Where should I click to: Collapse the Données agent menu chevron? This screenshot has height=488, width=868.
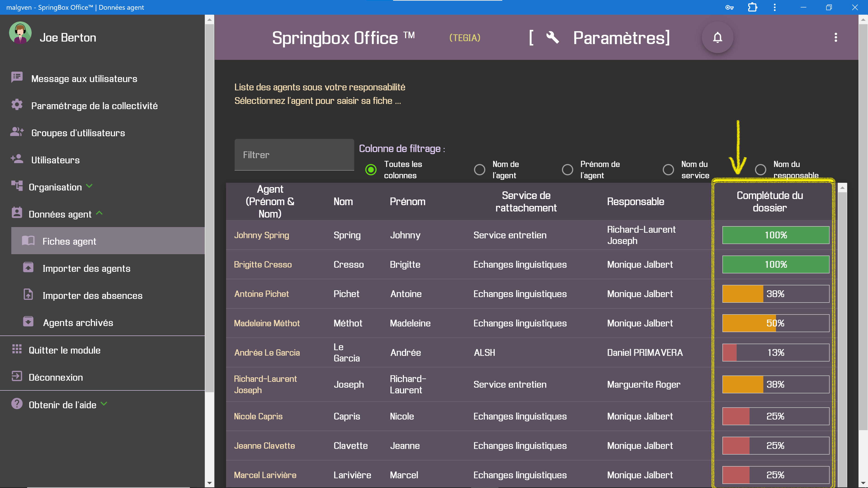(99, 213)
